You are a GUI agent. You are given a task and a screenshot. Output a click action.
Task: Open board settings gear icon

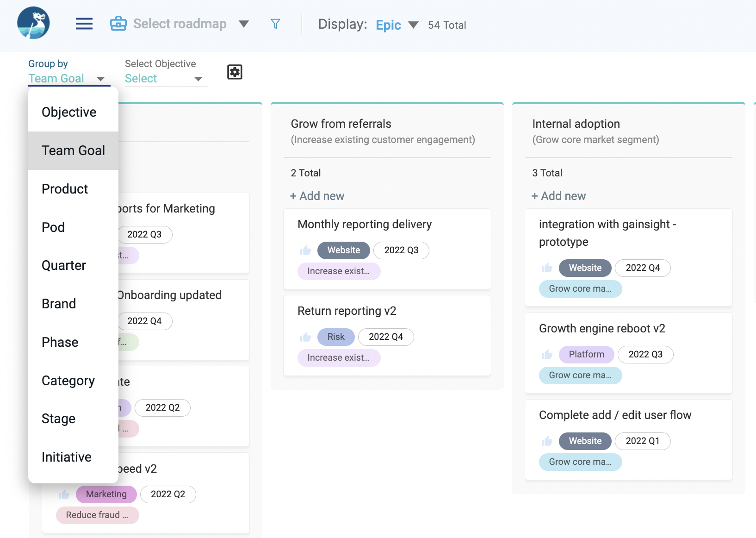[235, 72]
